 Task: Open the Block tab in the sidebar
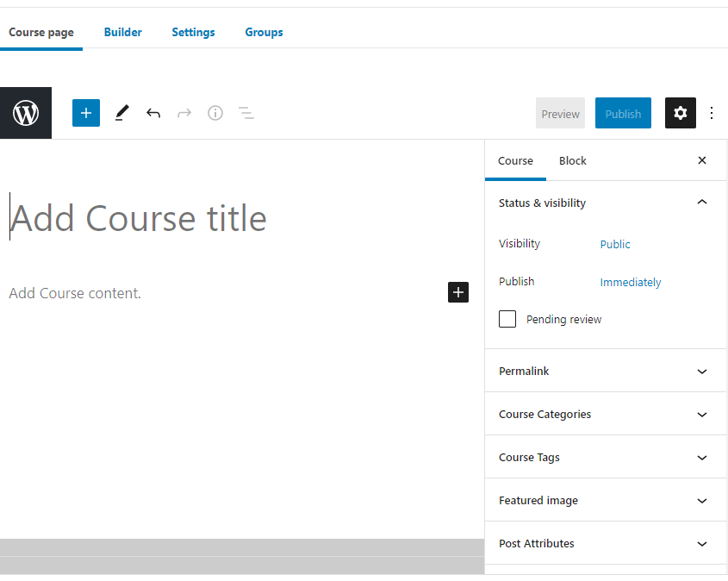coord(572,160)
